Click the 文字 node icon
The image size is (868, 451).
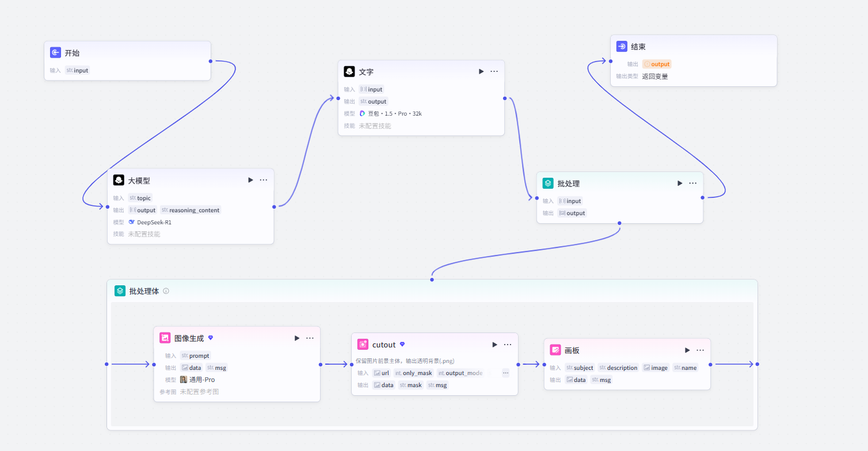(349, 71)
